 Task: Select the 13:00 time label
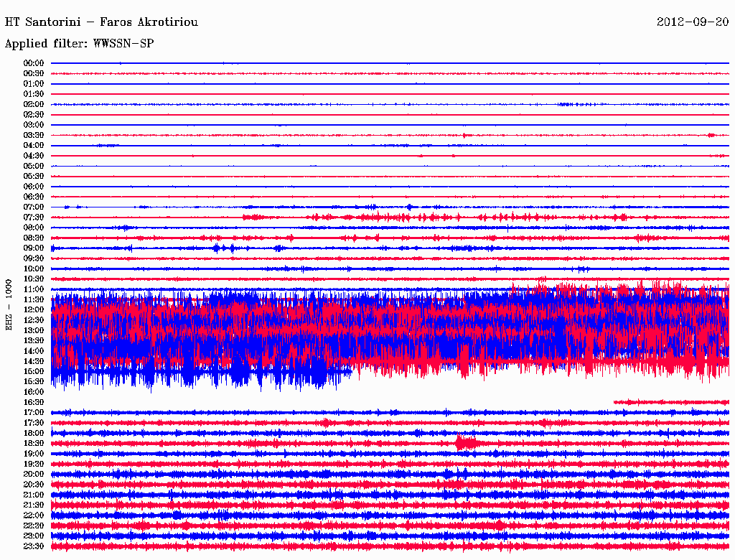click(x=34, y=331)
